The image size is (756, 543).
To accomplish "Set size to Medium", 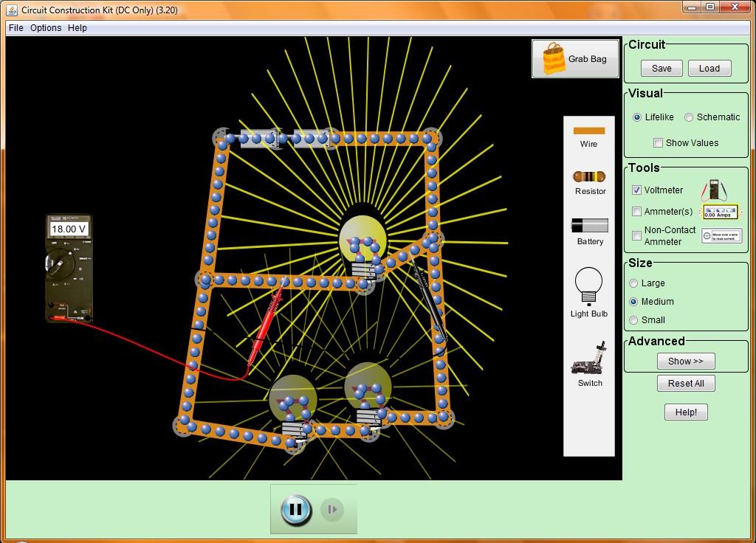I will pos(633,302).
